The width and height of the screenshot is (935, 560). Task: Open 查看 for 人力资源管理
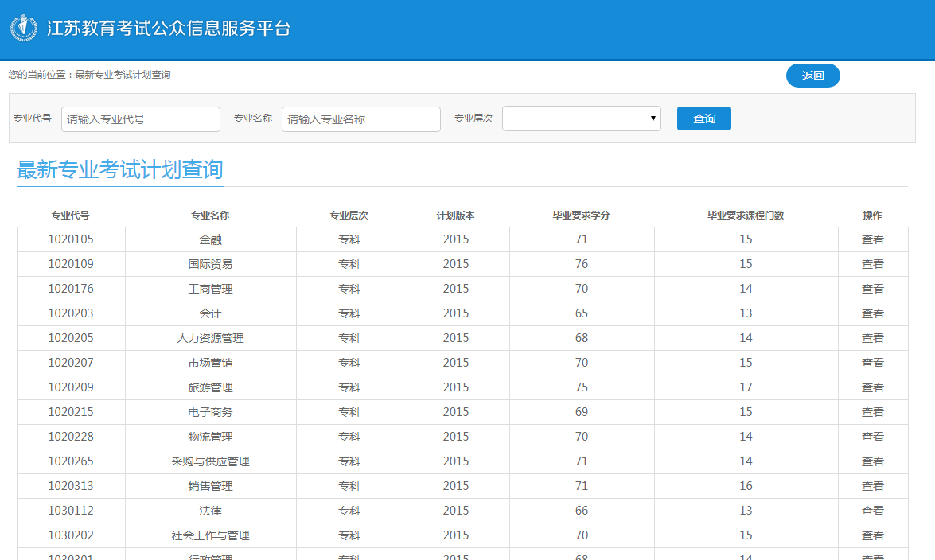point(872,338)
